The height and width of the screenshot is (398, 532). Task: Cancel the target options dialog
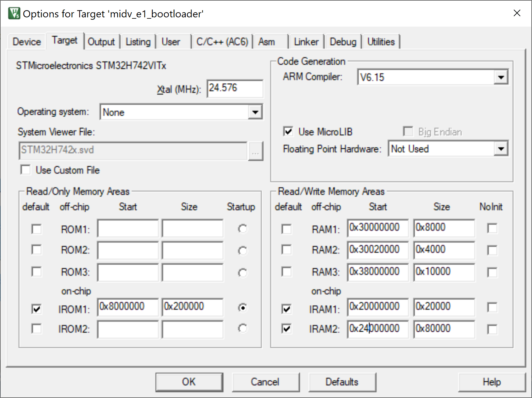(266, 382)
